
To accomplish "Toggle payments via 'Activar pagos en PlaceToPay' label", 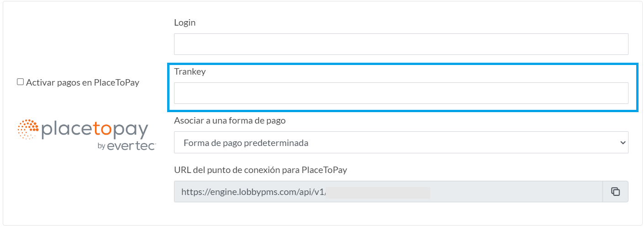I will 83,83.
